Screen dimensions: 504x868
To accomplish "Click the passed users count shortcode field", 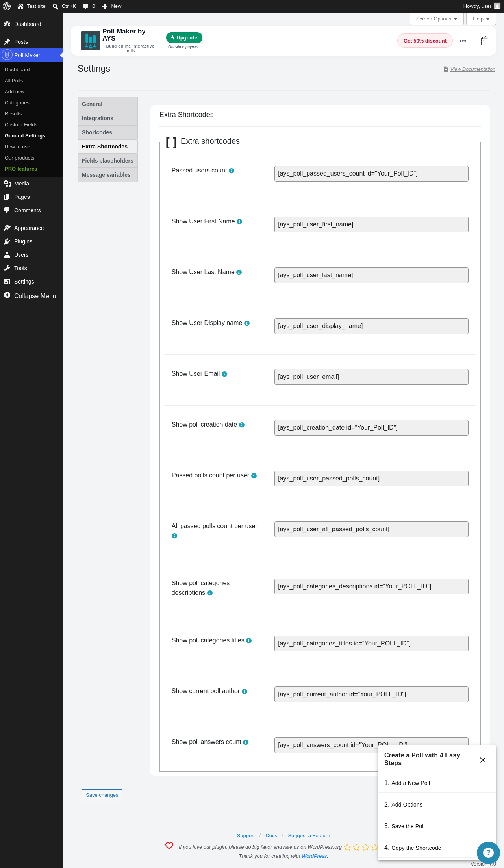I will pos(371,174).
